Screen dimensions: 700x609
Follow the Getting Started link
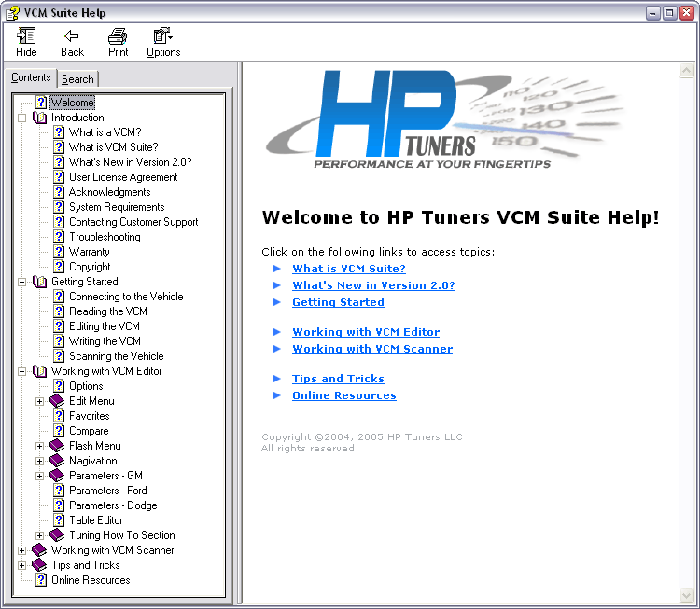(x=338, y=302)
